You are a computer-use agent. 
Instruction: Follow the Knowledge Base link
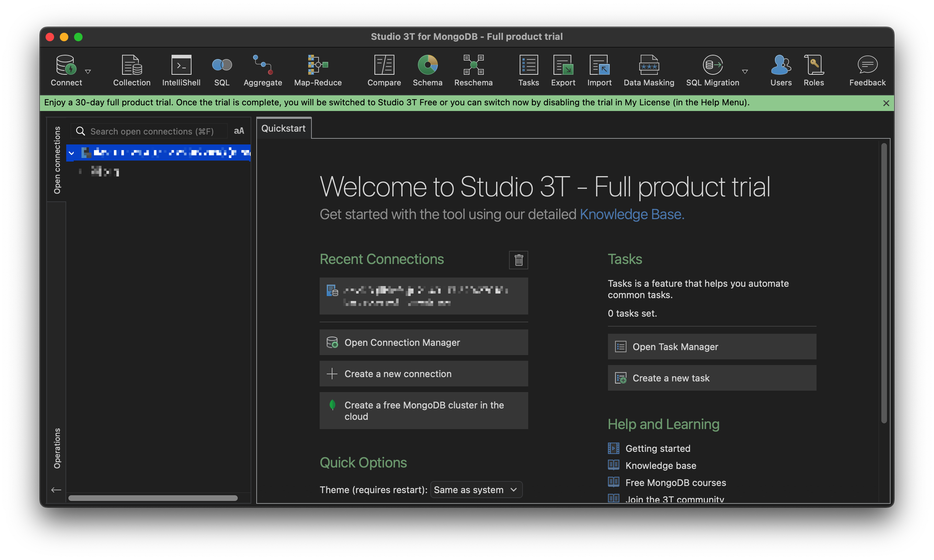click(631, 214)
